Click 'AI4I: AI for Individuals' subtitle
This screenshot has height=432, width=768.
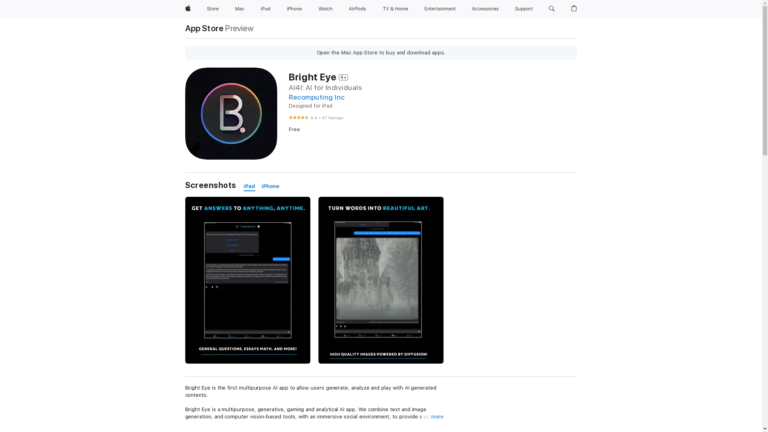pos(325,88)
